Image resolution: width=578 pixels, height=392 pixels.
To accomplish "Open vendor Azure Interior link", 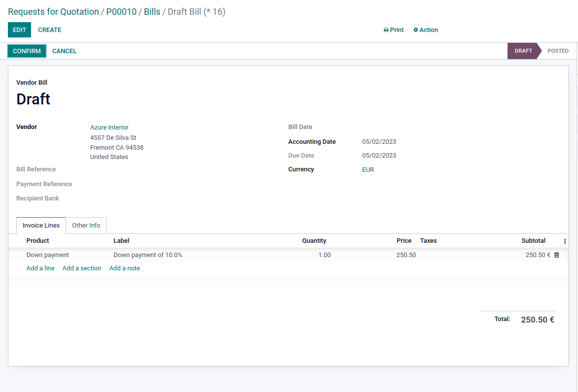I will coord(109,127).
